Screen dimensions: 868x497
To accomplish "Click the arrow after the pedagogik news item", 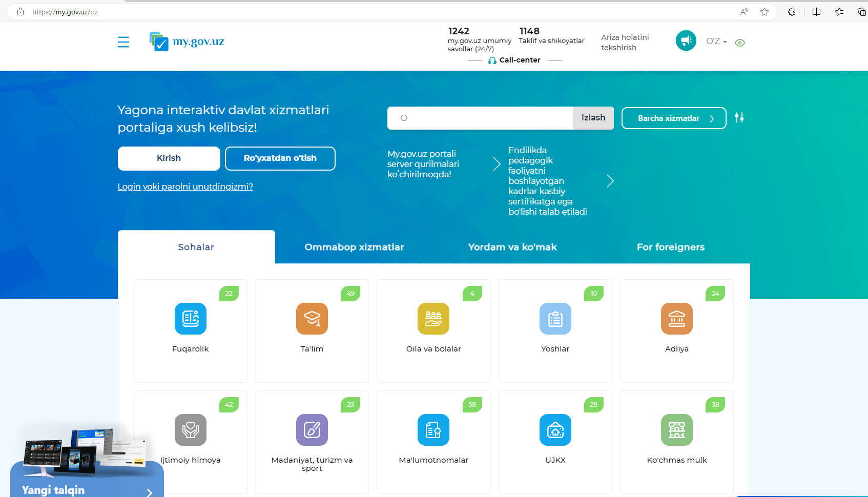I will click(610, 181).
